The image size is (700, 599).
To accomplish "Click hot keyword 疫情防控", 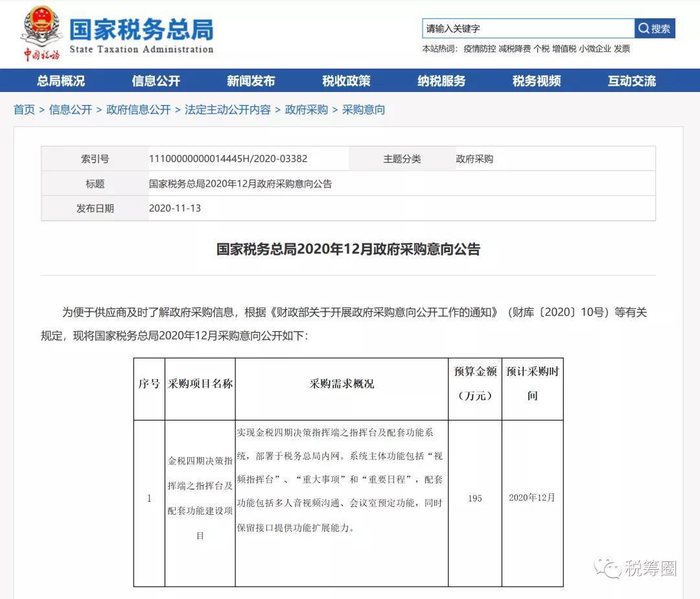I will (480, 49).
